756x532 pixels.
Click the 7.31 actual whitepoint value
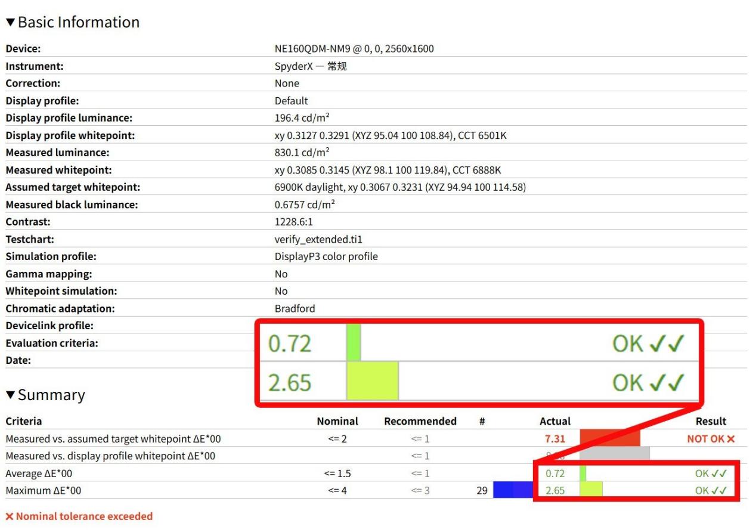[x=554, y=438]
